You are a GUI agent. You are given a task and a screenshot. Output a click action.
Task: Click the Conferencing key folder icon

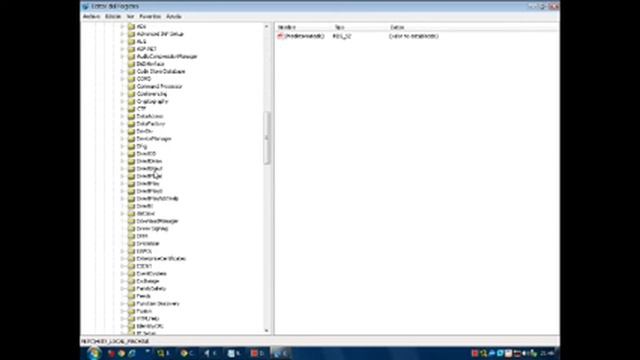click(x=131, y=94)
